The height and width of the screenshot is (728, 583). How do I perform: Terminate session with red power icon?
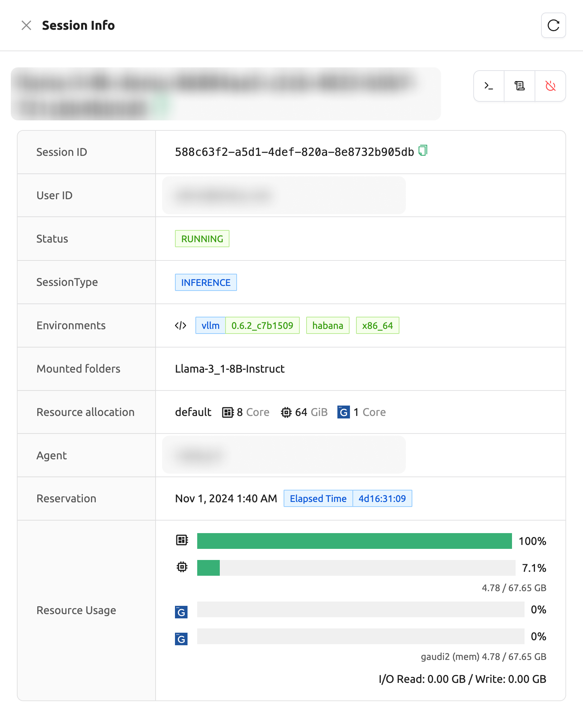click(x=550, y=86)
